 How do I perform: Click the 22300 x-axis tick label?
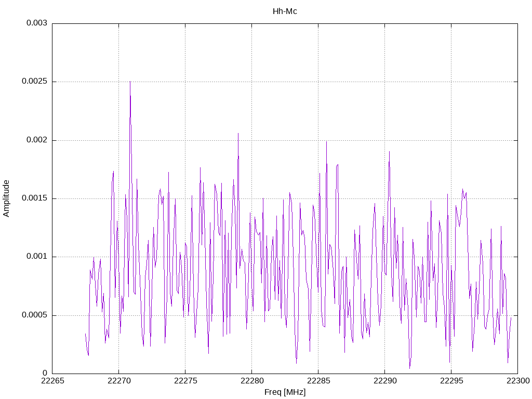[x=518, y=381]
